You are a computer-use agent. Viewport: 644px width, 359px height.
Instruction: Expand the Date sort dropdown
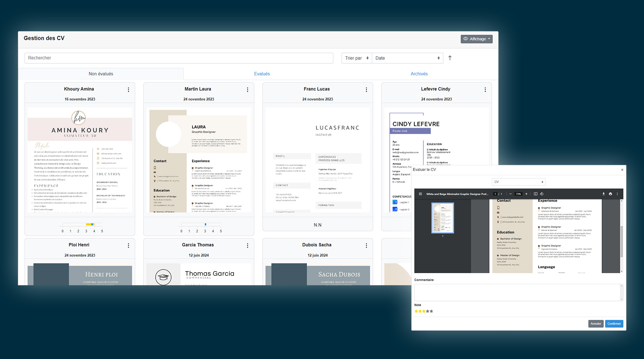(x=407, y=58)
